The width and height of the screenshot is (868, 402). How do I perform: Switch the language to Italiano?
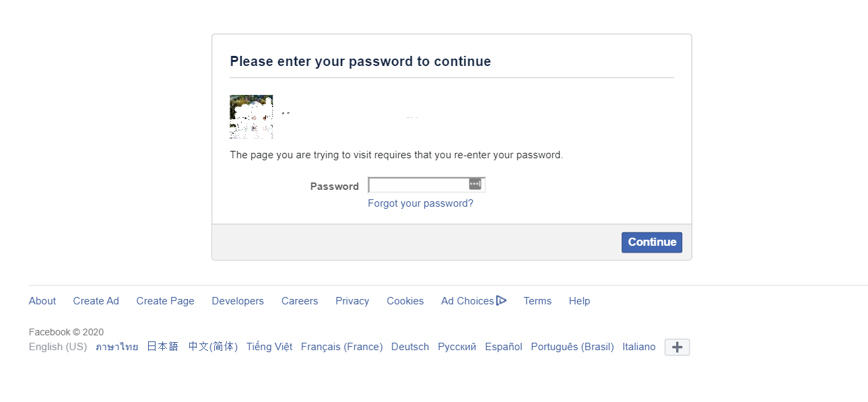[639, 347]
